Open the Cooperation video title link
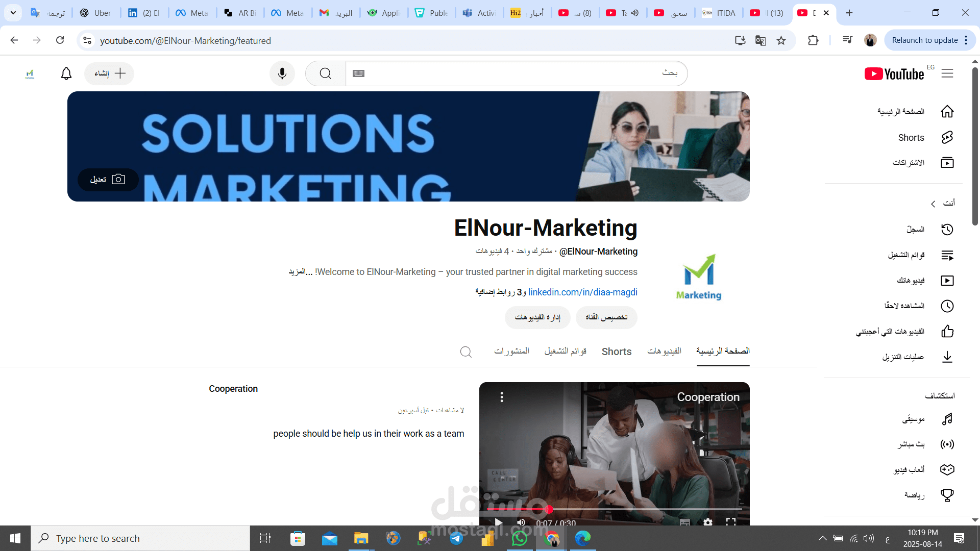 click(233, 389)
